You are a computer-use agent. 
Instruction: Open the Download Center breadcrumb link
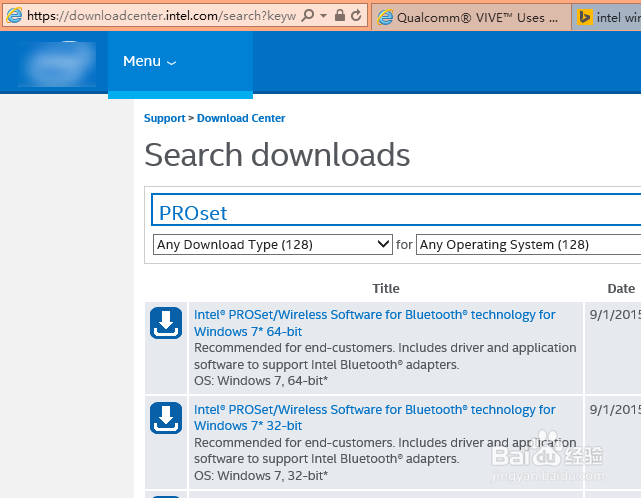point(241,118)
